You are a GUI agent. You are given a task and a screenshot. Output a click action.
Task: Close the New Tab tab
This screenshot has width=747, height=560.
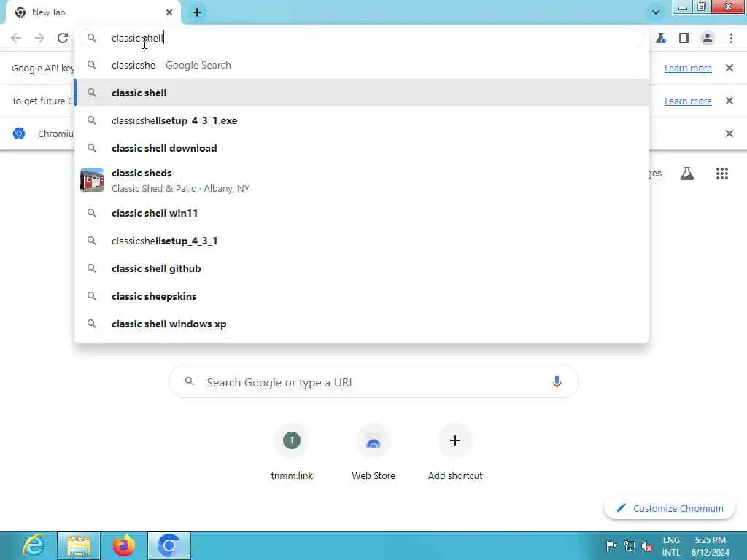pyautogui.click(x=169, y=12)
